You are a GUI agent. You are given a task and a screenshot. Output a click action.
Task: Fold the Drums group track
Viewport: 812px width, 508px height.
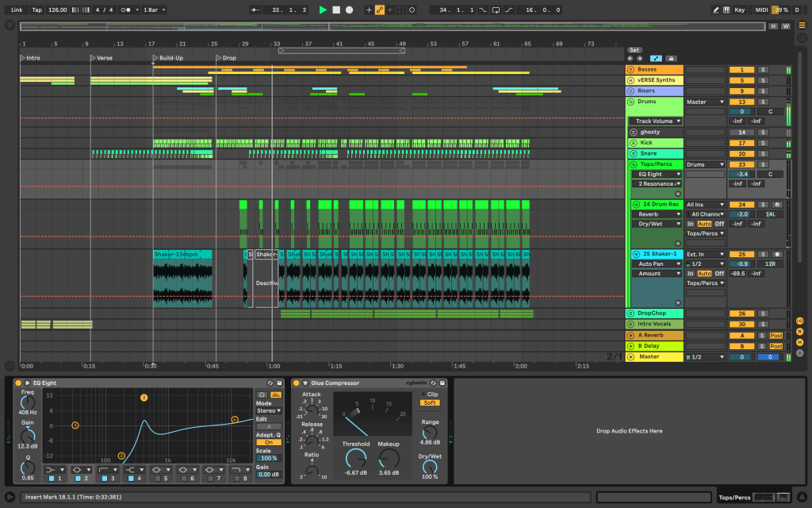[x=632, y=102]
